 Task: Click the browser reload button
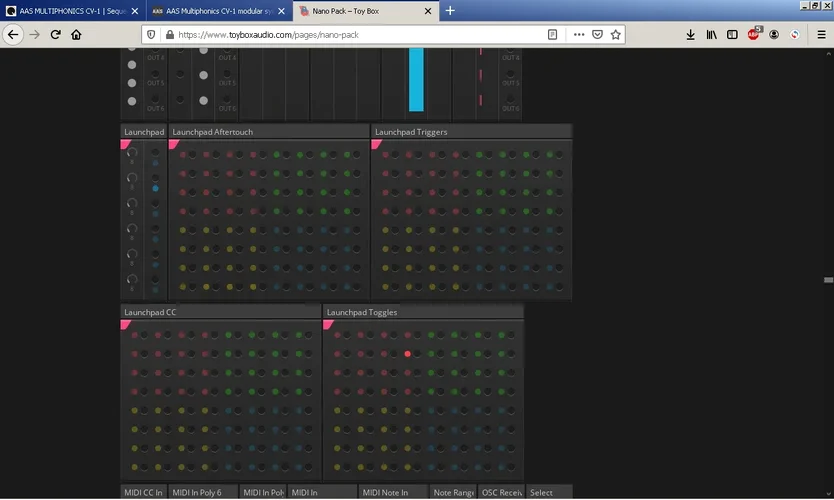click(56, 34)
